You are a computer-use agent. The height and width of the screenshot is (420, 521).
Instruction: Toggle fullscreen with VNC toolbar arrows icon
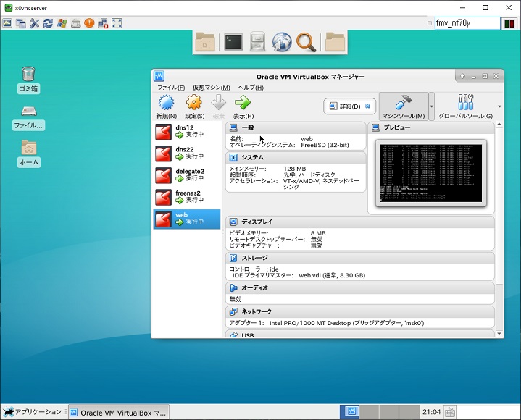click(117, 23)
